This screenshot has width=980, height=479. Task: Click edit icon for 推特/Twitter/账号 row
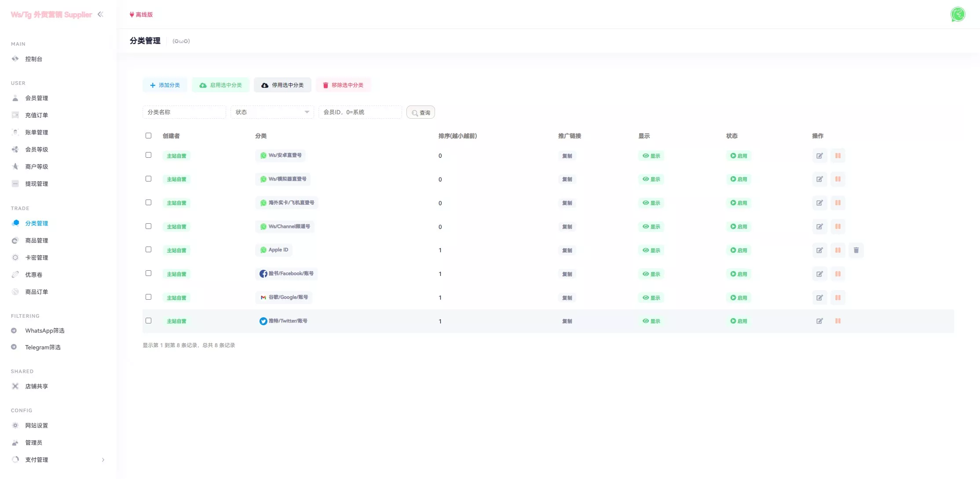pyautogui.click(x=819, y=321)
